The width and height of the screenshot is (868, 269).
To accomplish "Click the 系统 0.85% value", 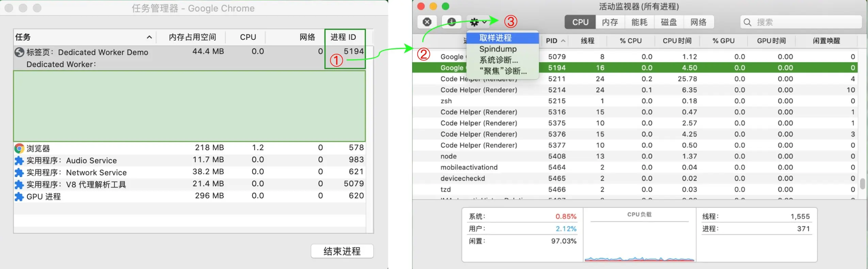I will point(566,217).
